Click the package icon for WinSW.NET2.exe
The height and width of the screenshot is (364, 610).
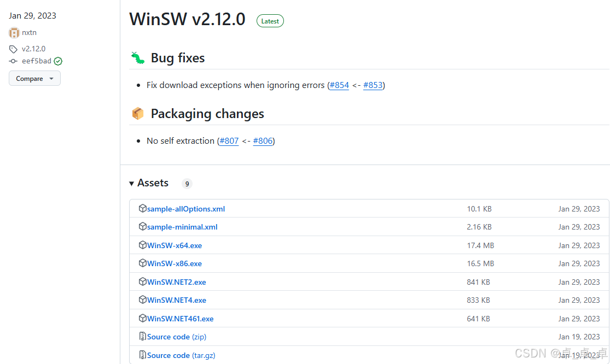pos(142,281)
